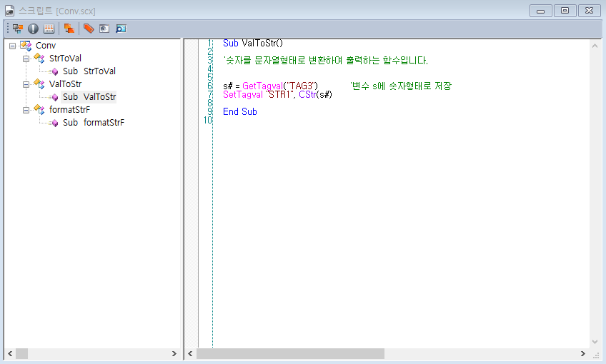Click the formatStrF module icon
The height and width of the screenshot is (364, 606).
point(39,110)
